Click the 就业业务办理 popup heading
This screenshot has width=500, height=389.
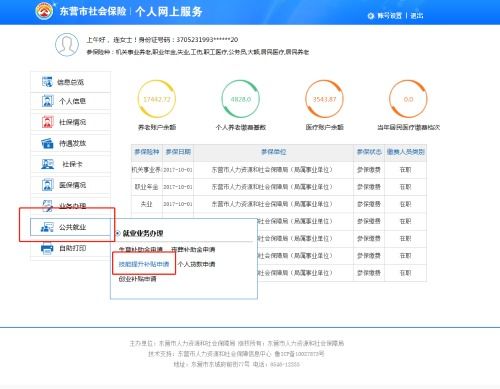[x=143, y=233]
